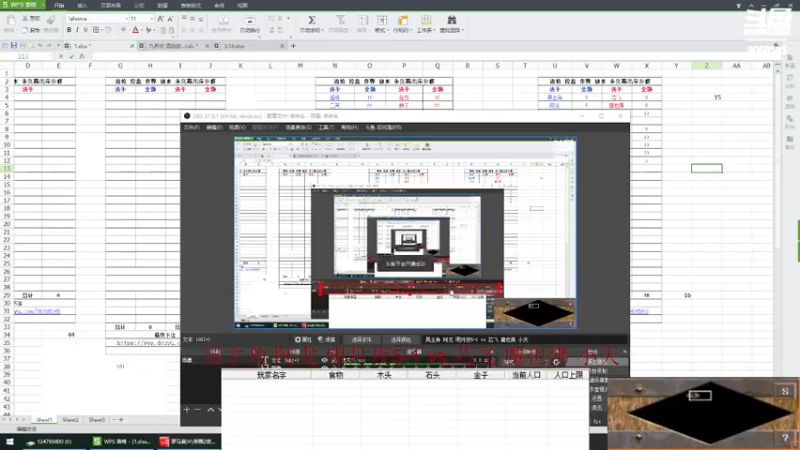Click the insert function fx icon
Image resolution: width=800 pixels, height=450 pixels.
pos(82,56)
